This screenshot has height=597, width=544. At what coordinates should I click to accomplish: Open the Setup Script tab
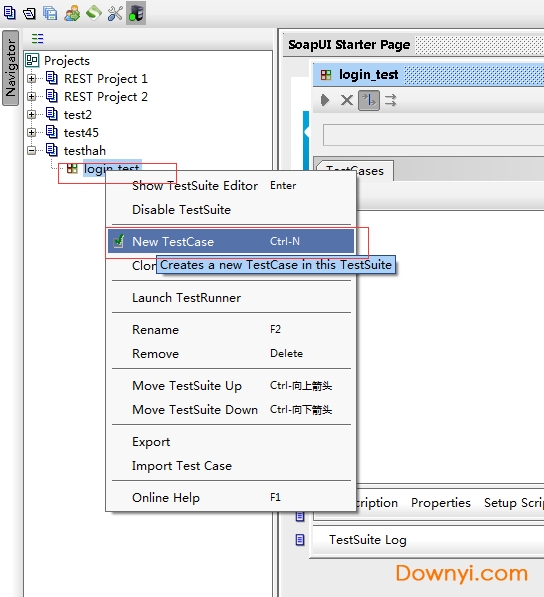514,503
